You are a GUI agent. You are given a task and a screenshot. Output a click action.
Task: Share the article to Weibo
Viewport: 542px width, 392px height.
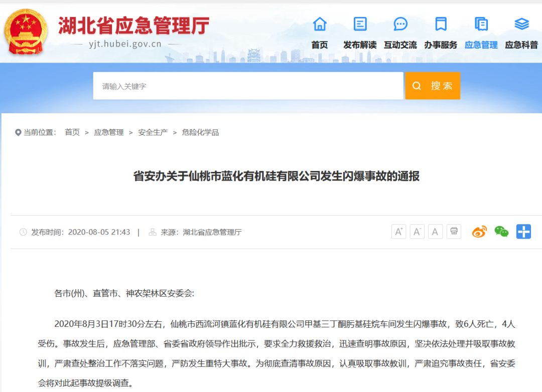(479, 232)
